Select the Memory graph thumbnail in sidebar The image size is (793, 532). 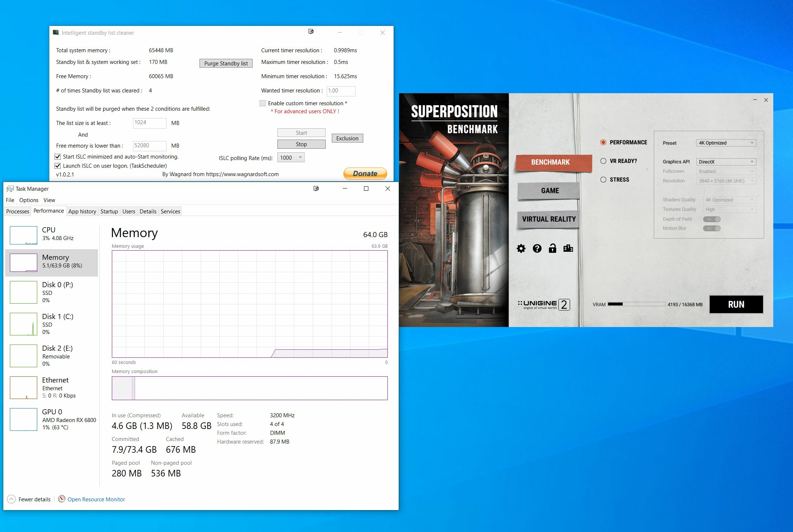coord(23,263)
